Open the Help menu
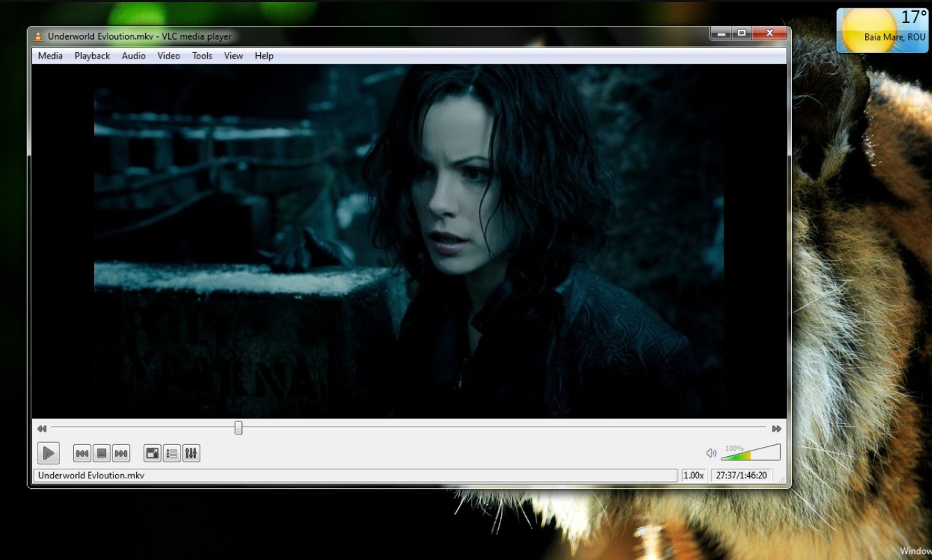Image resolution: width=932 pixels, height=560 pixels. pyautogui.click(x=264, y=56)
